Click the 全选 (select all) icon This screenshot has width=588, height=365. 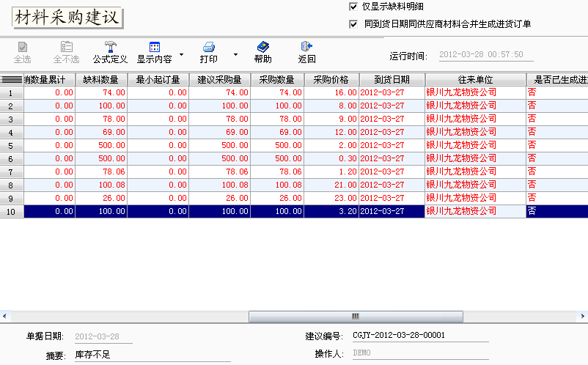[22, 47]
